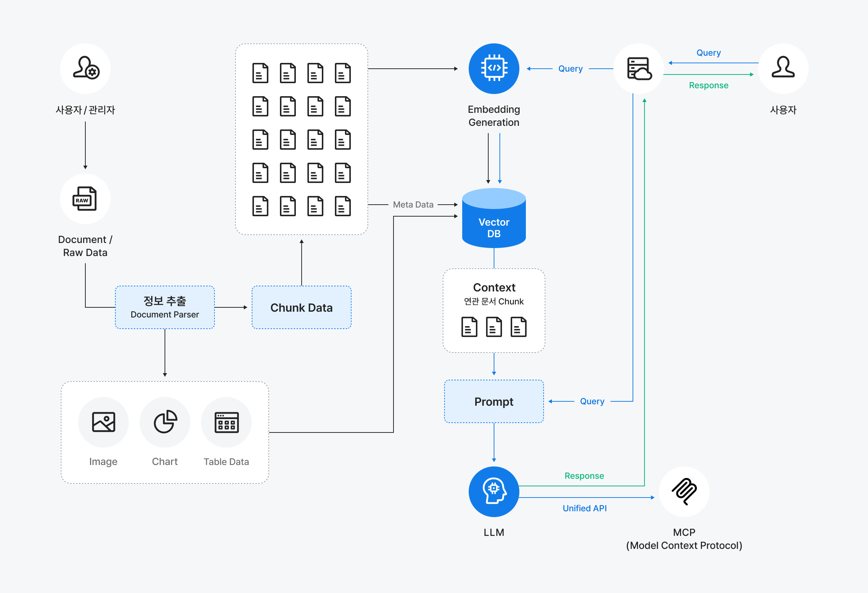Select the Image picture icon
The image size is (868, 593).
[x=103, y=422]
